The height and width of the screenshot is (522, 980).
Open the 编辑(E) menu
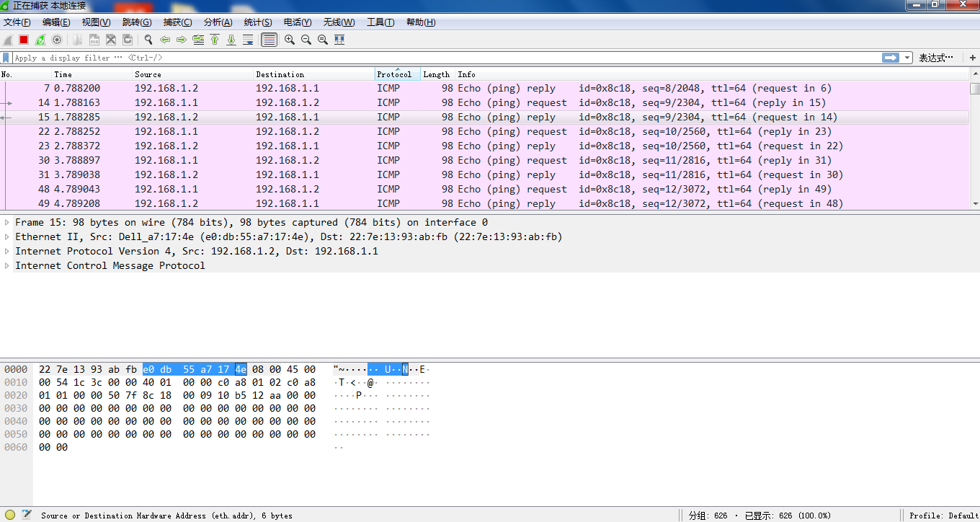[56, 22]
